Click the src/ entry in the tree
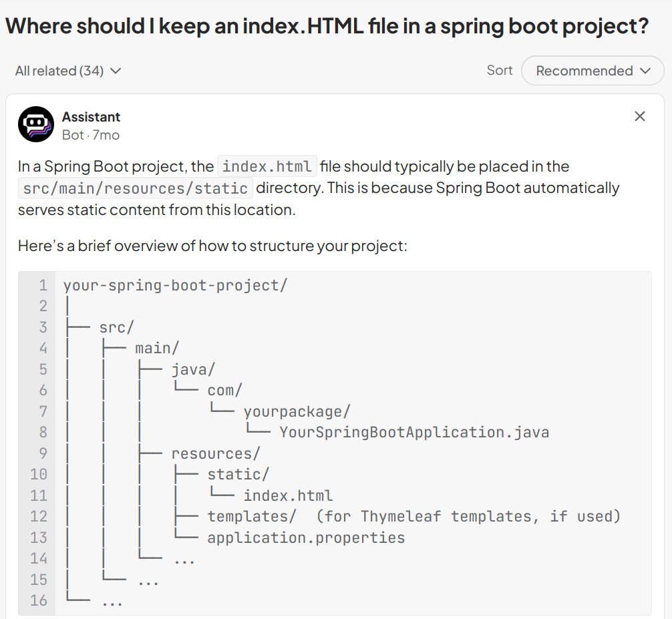Viewport: 672px width, 619px height. pyautogui.click(x=117, y=327)
